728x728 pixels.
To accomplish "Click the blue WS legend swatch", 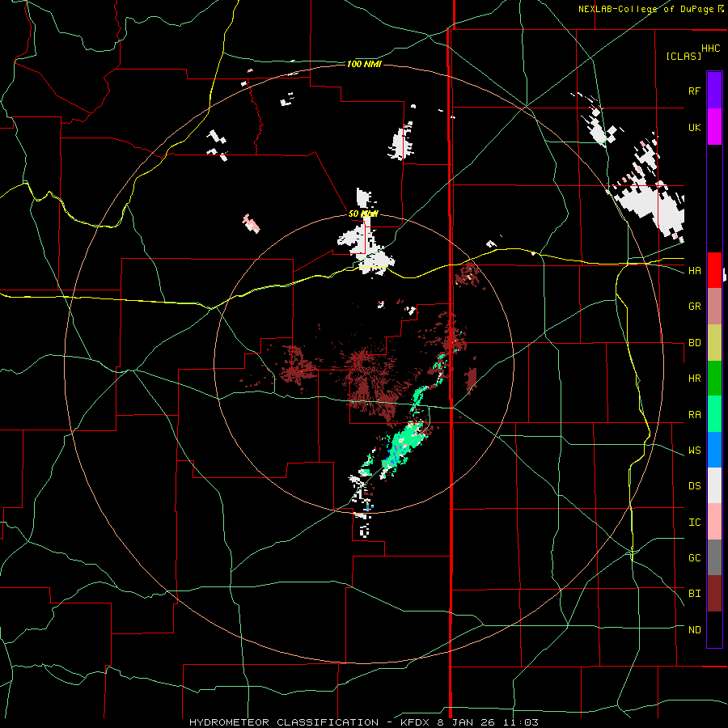I will pyautogui.click(x=714, y=450).
